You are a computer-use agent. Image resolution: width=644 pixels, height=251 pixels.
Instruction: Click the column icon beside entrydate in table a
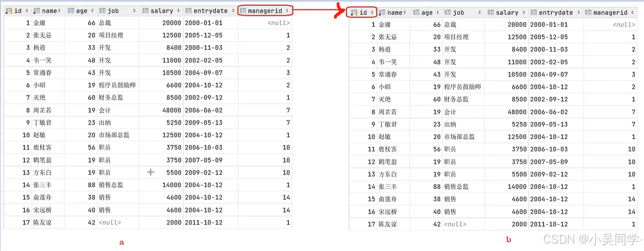click(x=189, y=11)
